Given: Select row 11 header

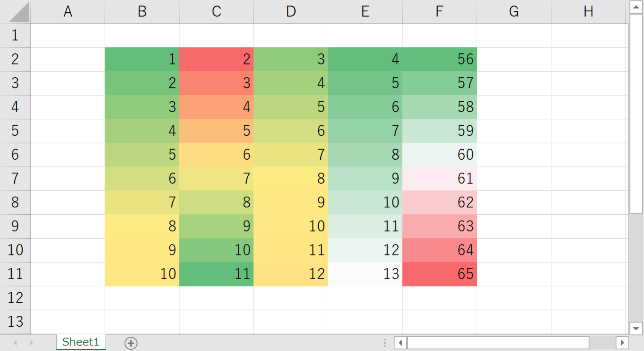Looking at the screenshot, I should 15,274.
